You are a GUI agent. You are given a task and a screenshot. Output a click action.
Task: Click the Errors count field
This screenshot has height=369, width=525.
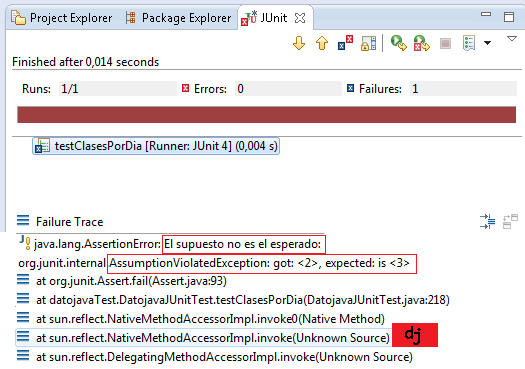tap(288, 89)
